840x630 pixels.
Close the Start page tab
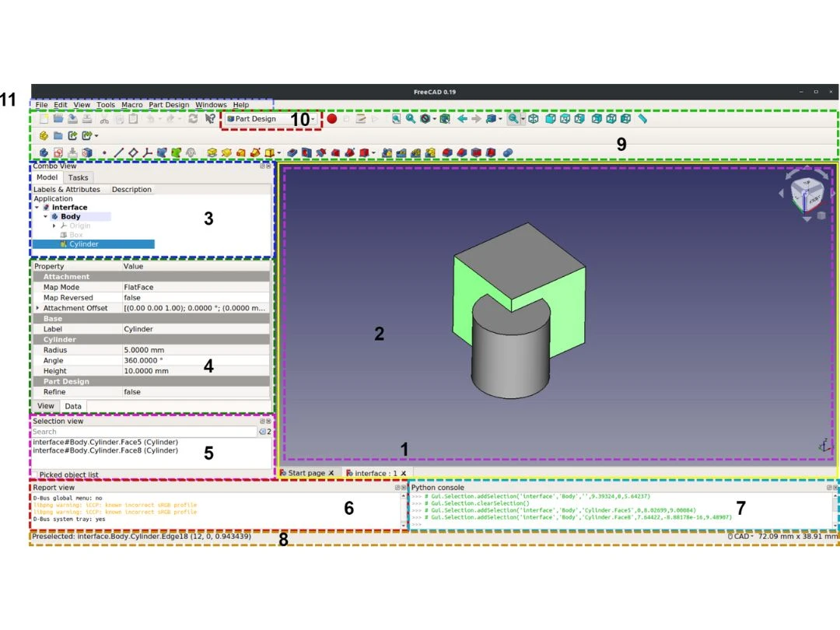click(x=331, y=472)
